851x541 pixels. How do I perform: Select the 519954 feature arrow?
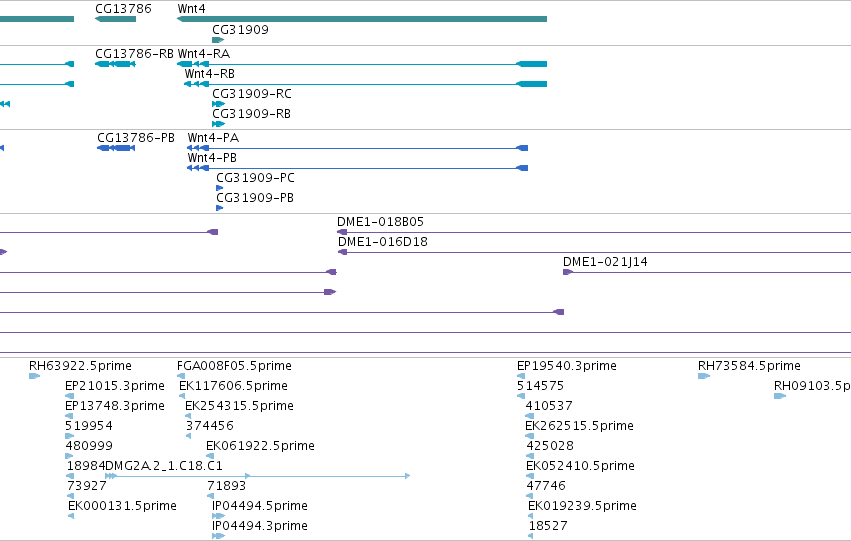click(69, 436)
